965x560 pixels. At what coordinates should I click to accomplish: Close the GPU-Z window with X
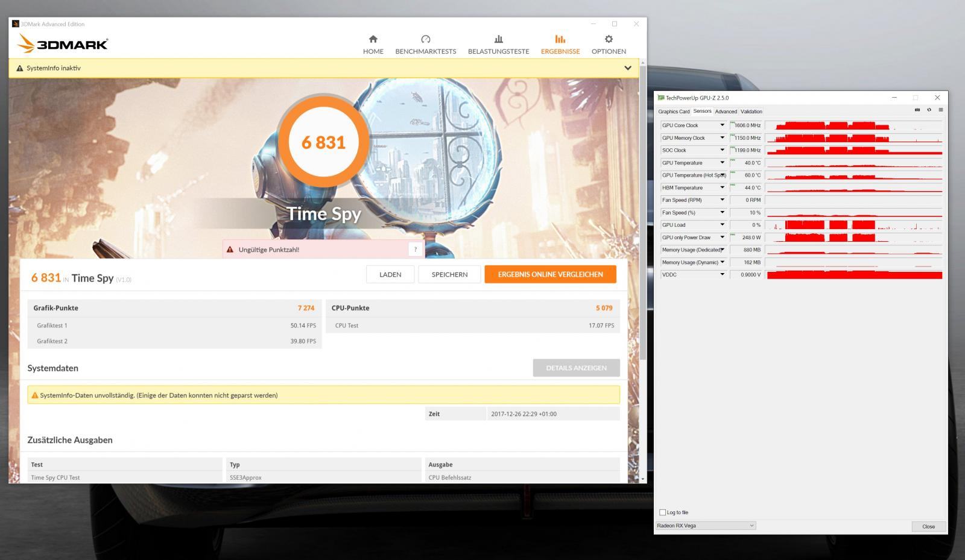pos(937,98)
